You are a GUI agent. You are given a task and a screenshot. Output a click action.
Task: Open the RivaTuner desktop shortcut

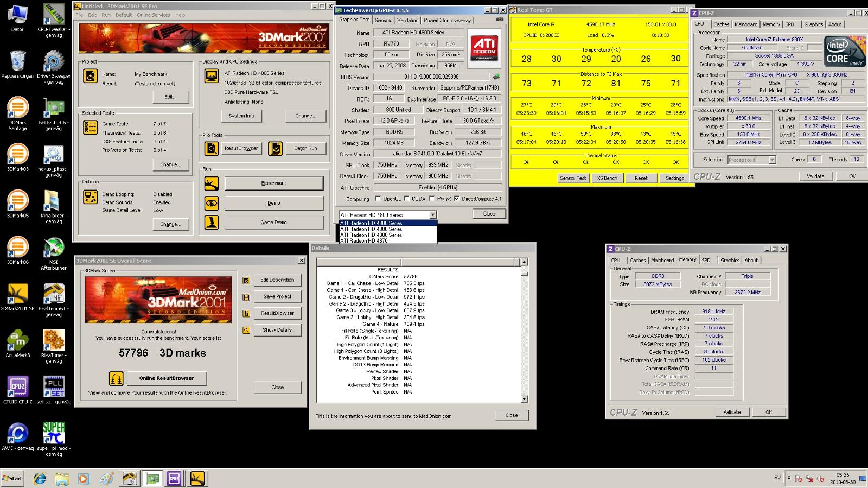pos(53,346)
